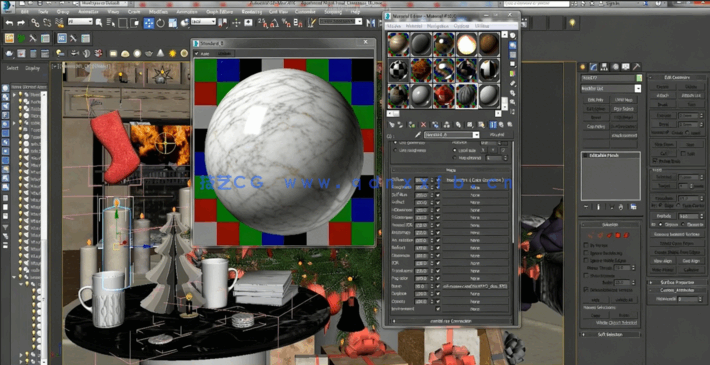
Task: Click the cone primitive icon in third toolbar
Action: click(160, 53)
